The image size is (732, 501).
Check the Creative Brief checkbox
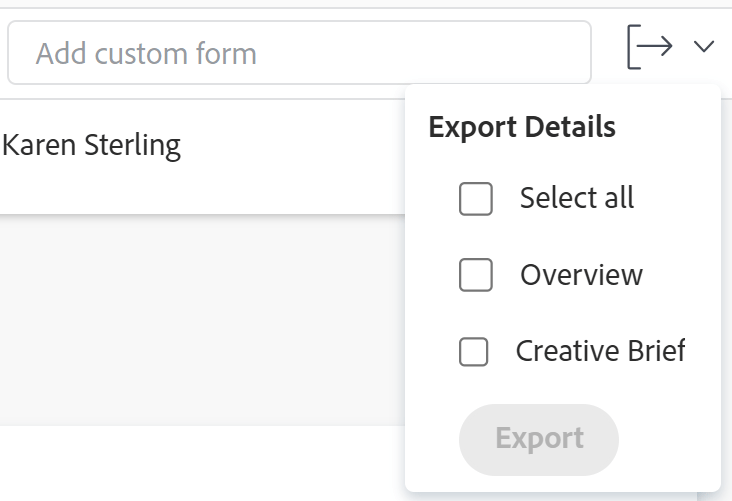tap(473, 352)
